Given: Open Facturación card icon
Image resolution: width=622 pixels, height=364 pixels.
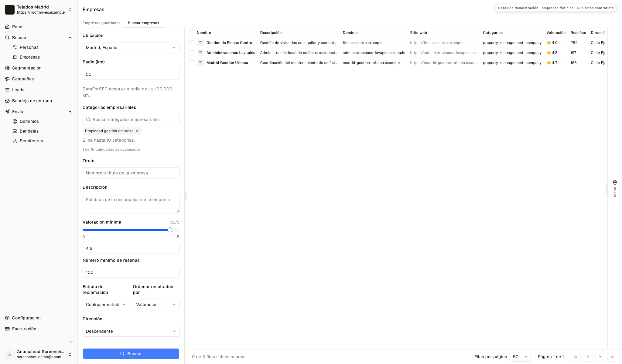Looking at the screenshot, I should 7,329.
